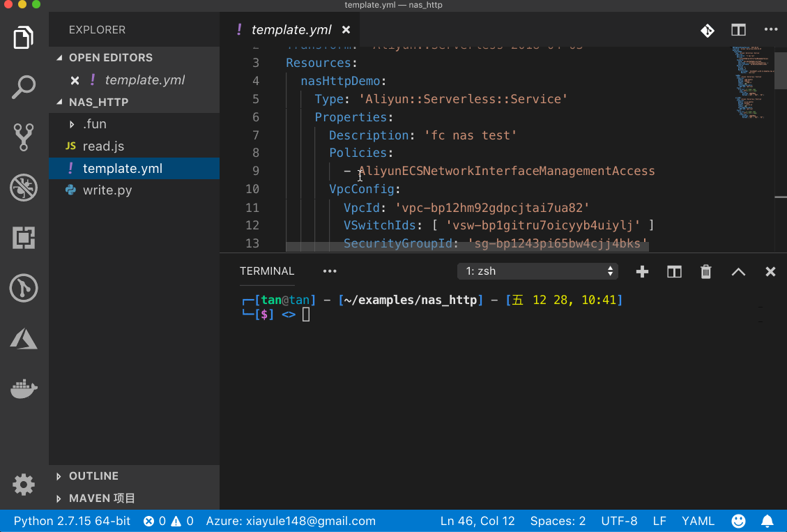Click the editor horizontal scrollbar
The image size is (787, 532).
pos(467,246)
